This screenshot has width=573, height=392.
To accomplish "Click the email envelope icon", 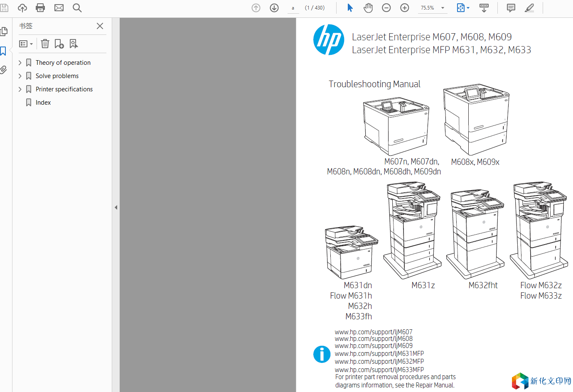I will click(x=59, y=8).
